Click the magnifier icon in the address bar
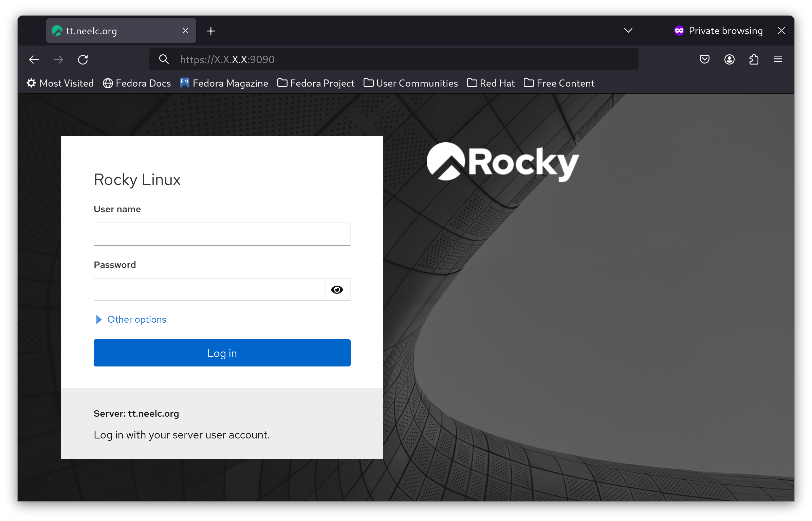Viewport: 812px width, 521px height. point(164,59)
